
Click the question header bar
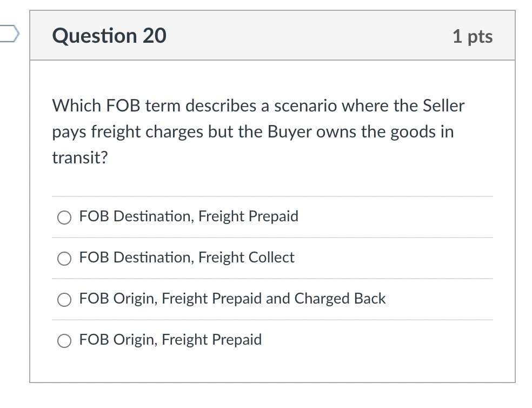(x=270, y=36)
